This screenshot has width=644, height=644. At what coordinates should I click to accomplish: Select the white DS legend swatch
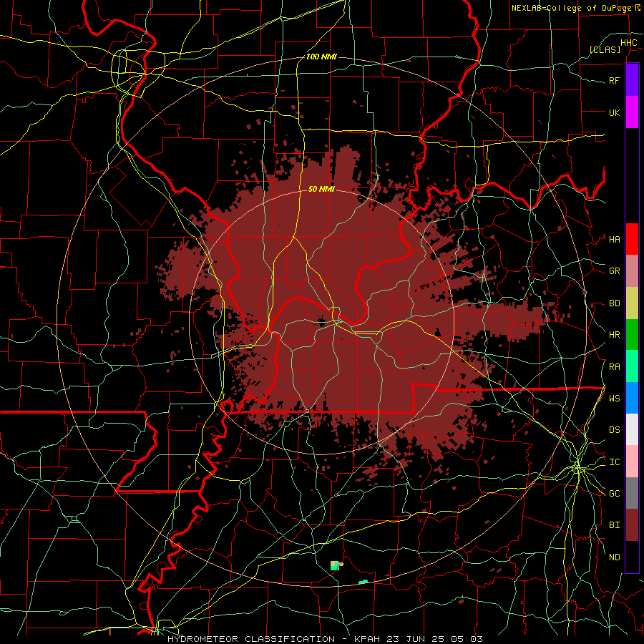(x=632, y=429)
